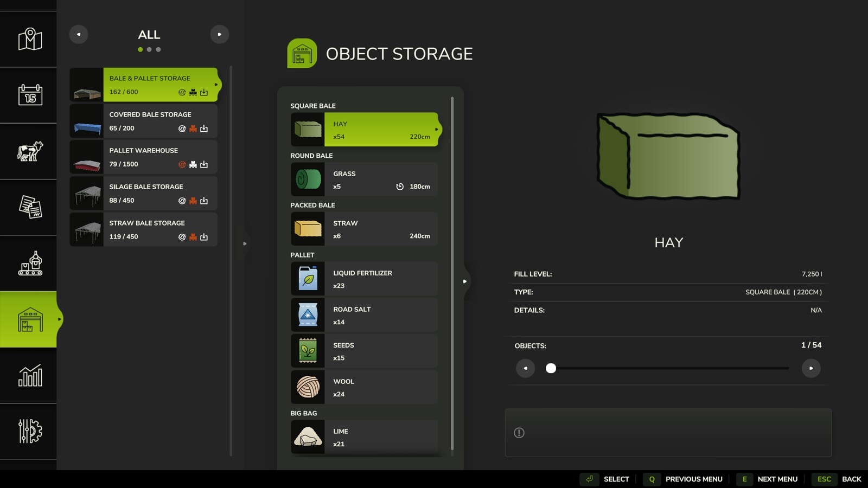868x488 pixels.
Task: Click BACK in the bottom bar
Action: [852, 479]
